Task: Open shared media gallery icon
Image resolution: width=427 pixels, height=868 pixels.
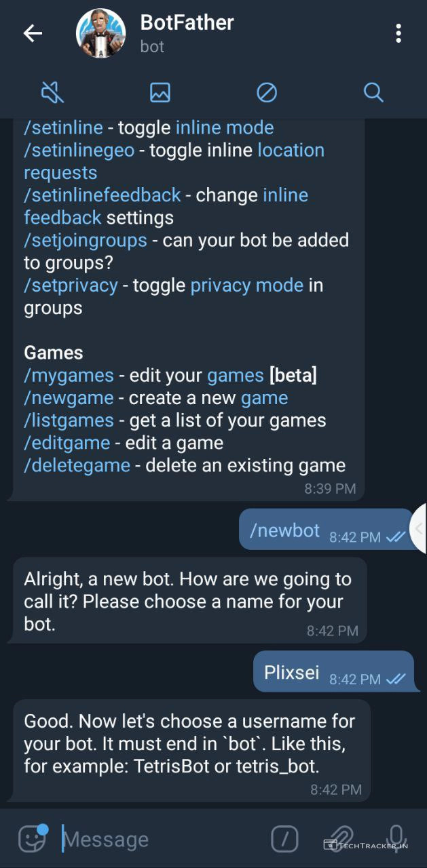Action: pos(160,92)
